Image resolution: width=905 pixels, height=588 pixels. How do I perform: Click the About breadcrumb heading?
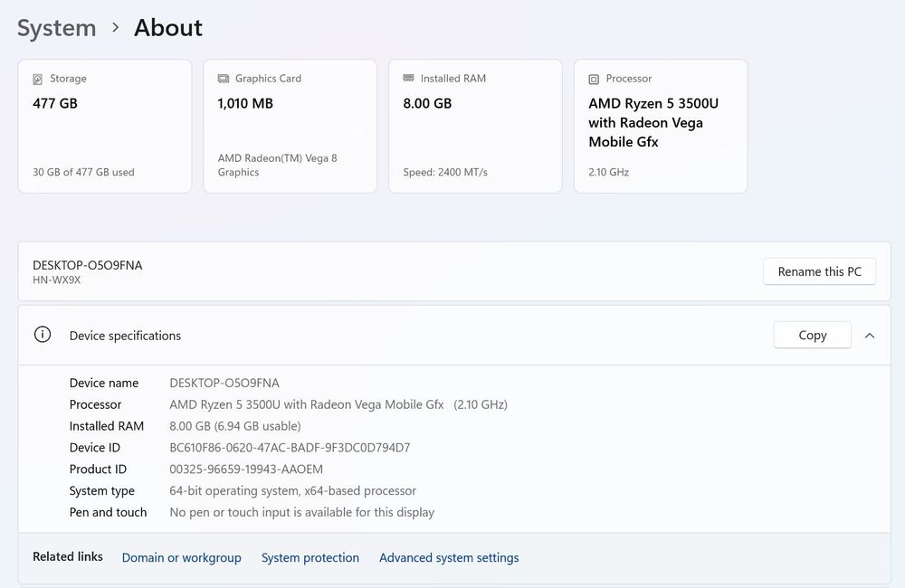tap(168, 28)
